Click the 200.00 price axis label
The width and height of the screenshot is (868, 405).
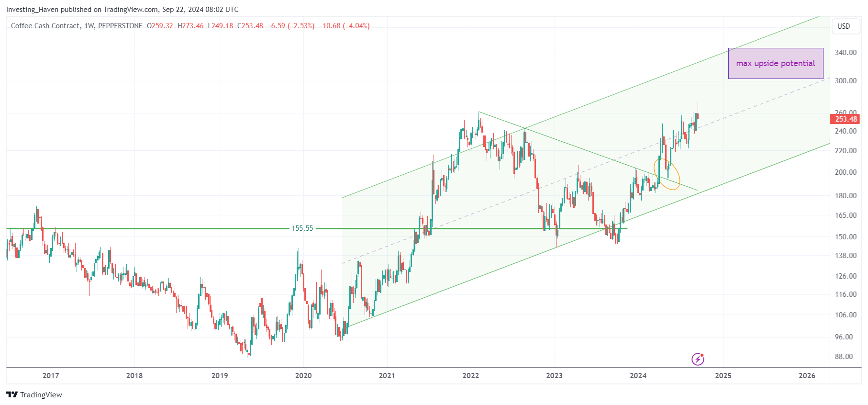tap(846, 172)
